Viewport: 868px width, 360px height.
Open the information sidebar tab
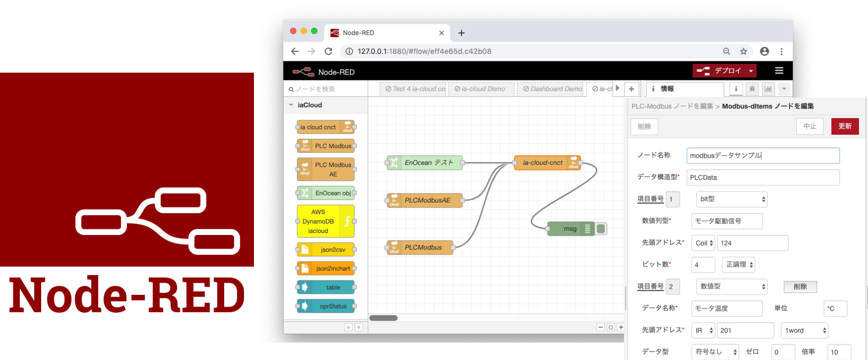[684, 89]
